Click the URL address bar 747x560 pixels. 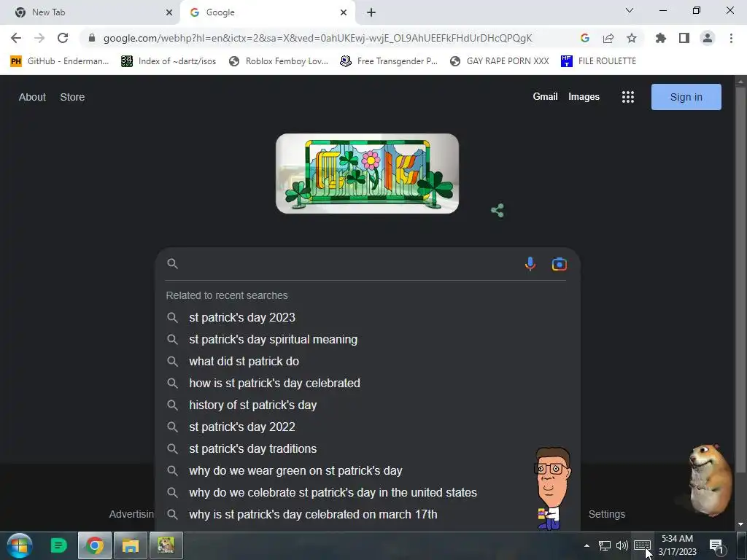[x=317, y=38]
